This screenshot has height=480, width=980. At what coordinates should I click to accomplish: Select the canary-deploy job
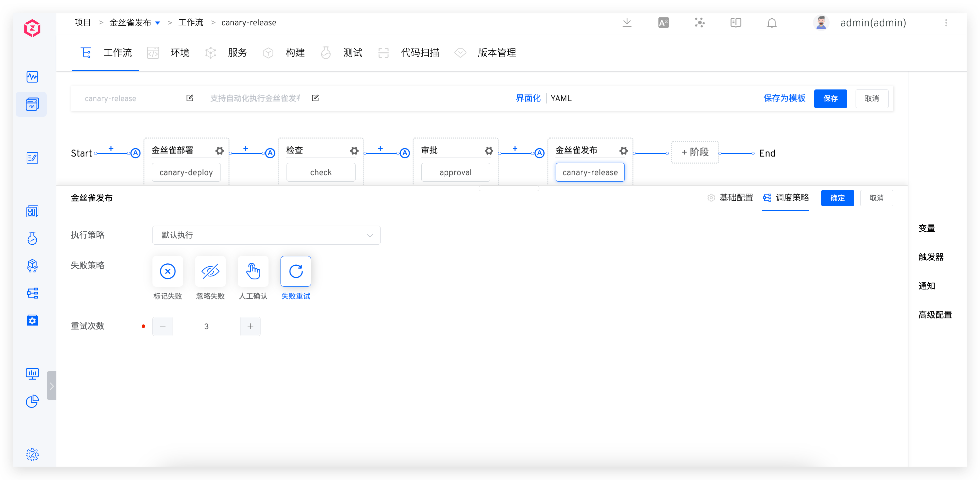click(x=186, y=173)
